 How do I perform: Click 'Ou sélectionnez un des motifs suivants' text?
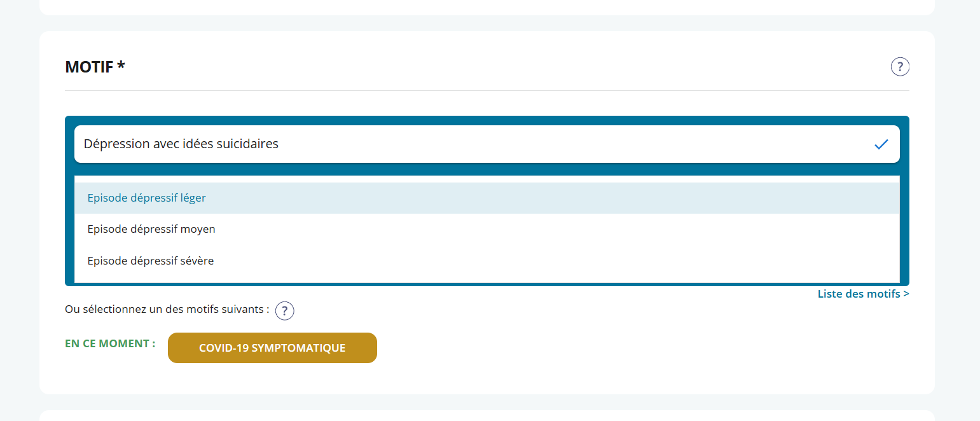coord(167,310)
